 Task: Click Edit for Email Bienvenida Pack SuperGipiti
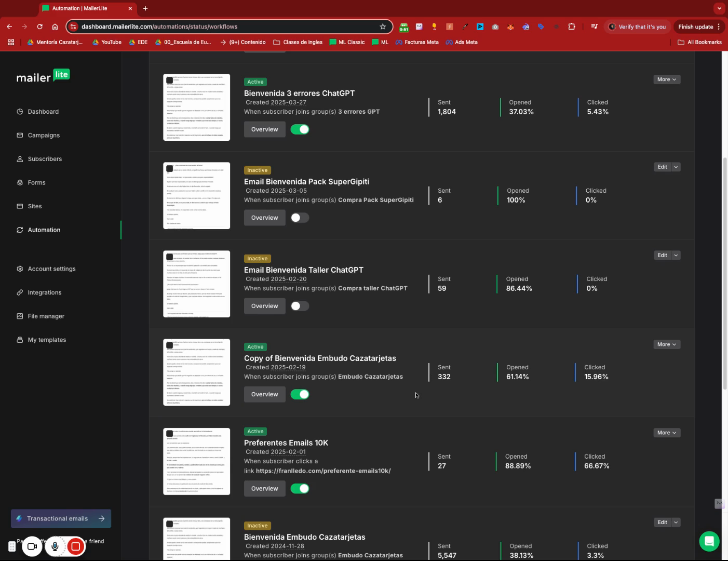coord(662,167)
